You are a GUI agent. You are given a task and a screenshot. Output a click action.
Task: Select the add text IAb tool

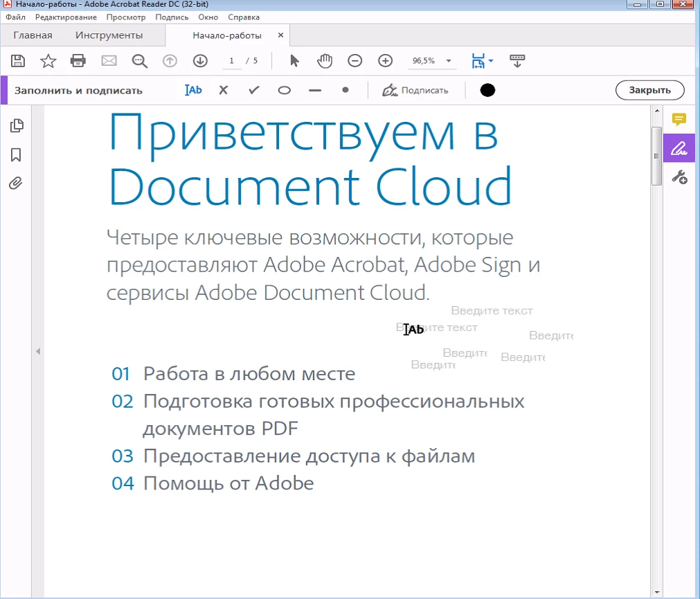(x=193, y=90)
